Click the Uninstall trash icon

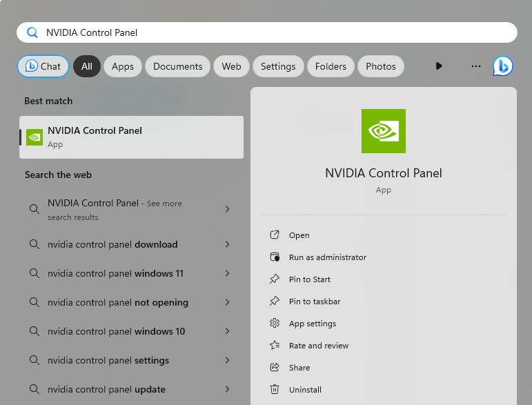pos(275,390)
